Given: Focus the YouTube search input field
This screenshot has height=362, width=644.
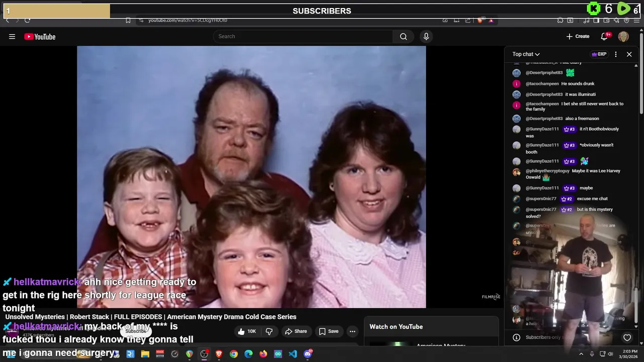Looking at the screenshot, I should (x=303, y=36).
